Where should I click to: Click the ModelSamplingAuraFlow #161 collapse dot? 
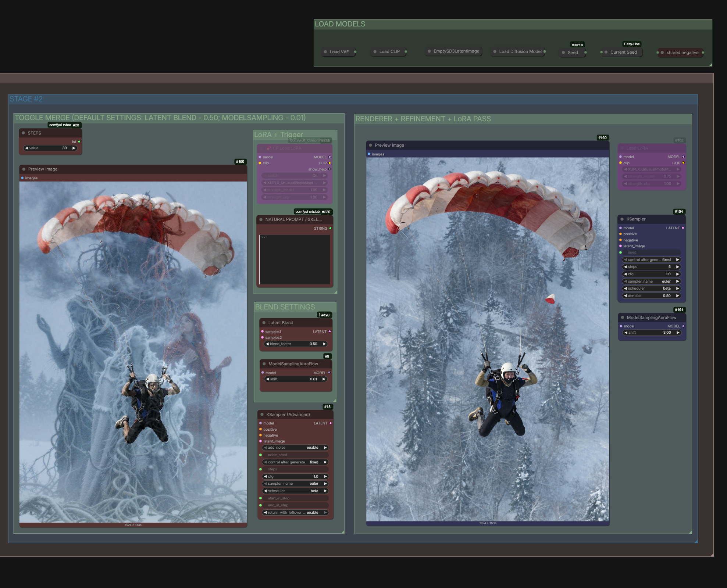pos(623,318)
